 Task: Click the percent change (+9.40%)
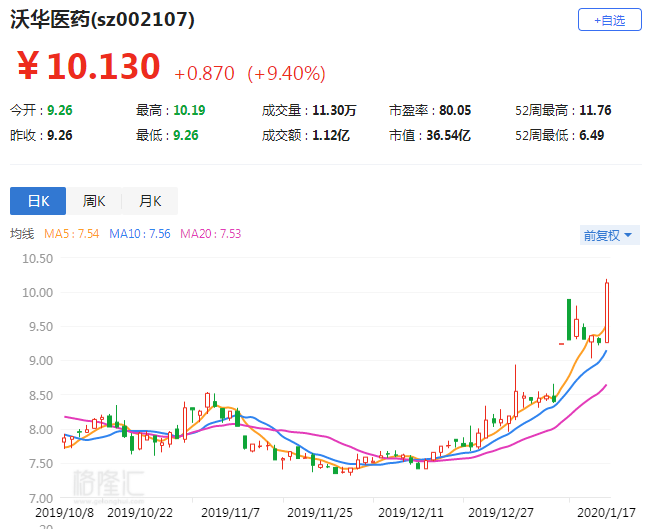[286, 73]
